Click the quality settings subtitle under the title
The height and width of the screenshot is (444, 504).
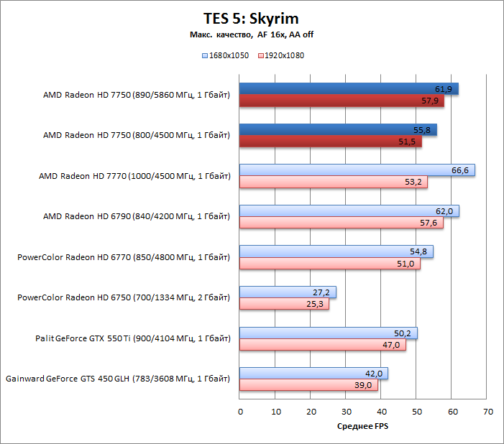coord(252,34)
